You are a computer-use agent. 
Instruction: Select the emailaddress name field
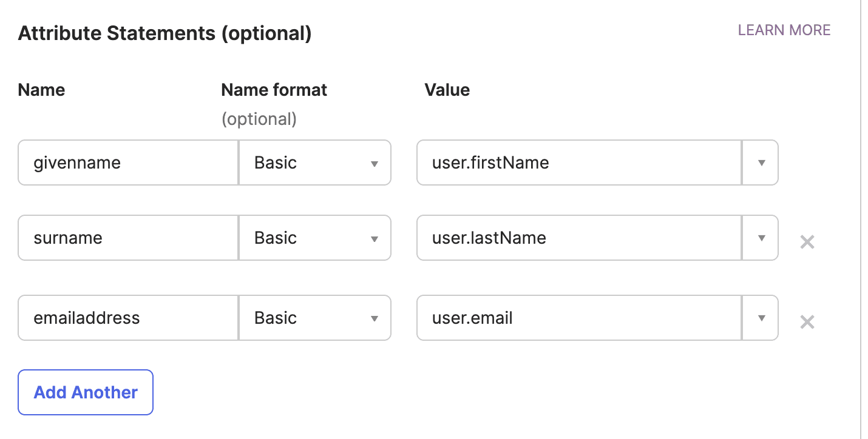point(128,318)
